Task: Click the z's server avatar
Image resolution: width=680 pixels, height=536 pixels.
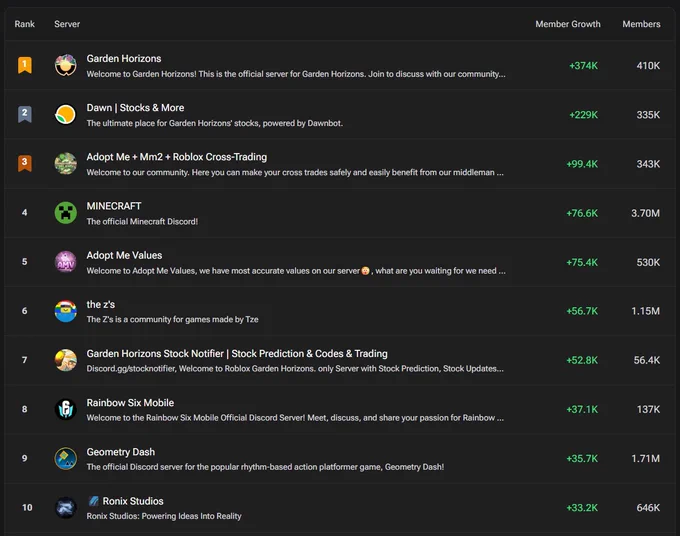Action: [65, 311]
